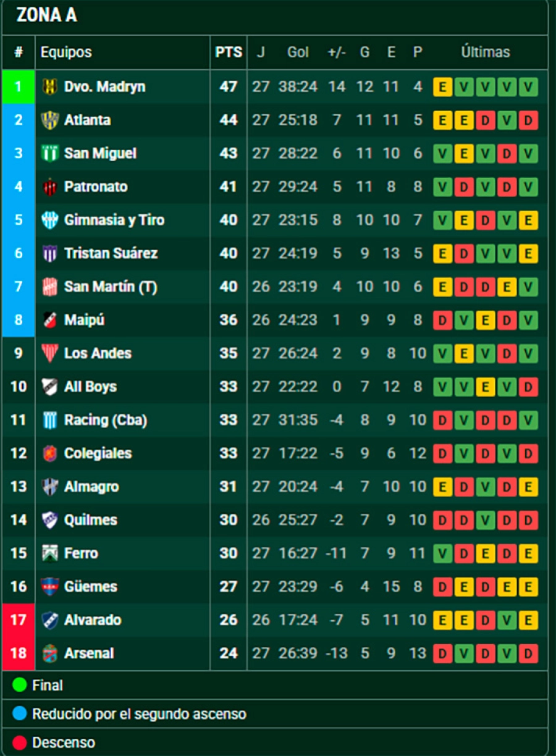
Task: Click the Quilmes club crest
Action: point(49,520)
